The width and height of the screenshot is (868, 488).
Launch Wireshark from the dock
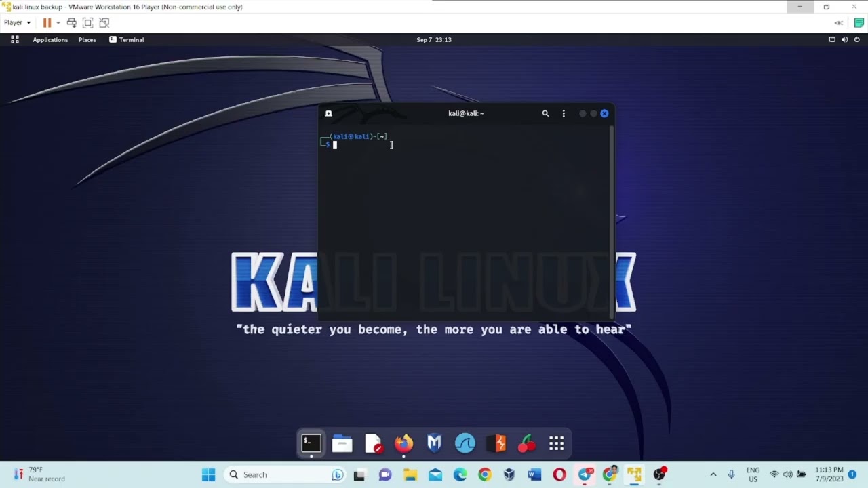coord(465,443)
